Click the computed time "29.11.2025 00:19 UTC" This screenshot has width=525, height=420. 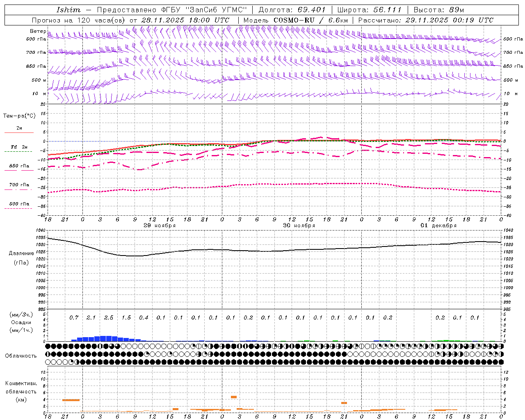point(450,20)
